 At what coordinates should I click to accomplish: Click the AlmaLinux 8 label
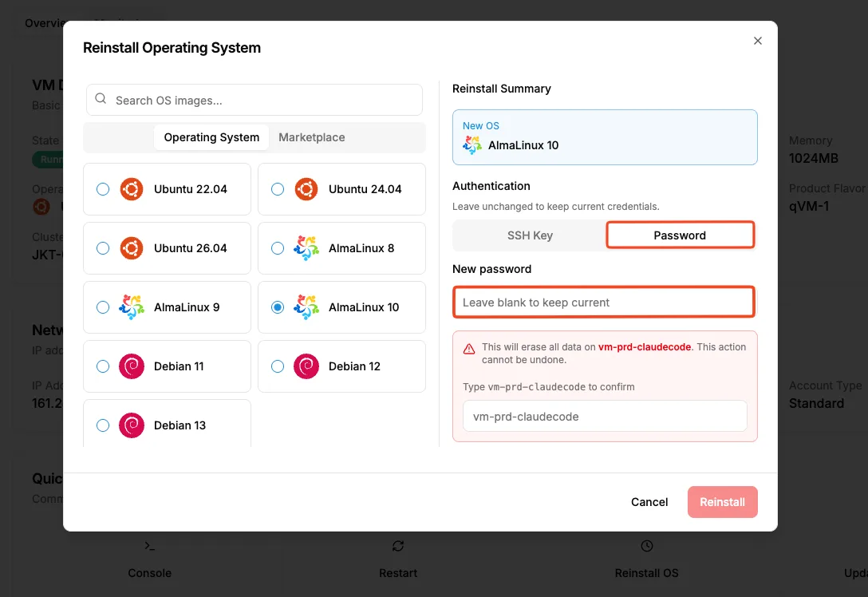361,248
